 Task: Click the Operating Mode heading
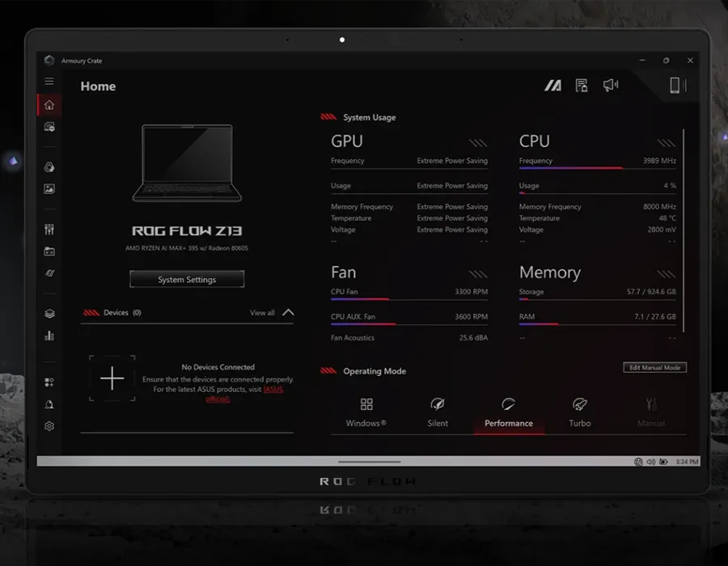click(375, 371)
